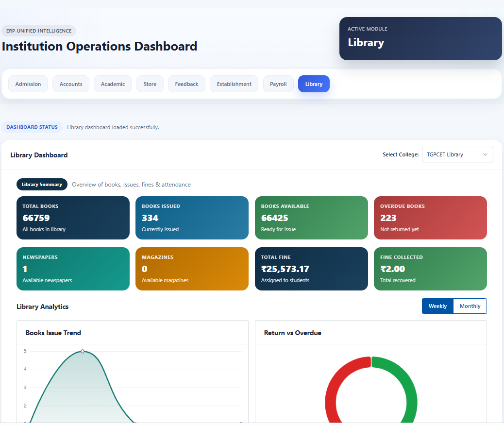The width and height of the screenshot is (504, 426).
Task: Click the Total Books card
Action: [x=73, y=218]
